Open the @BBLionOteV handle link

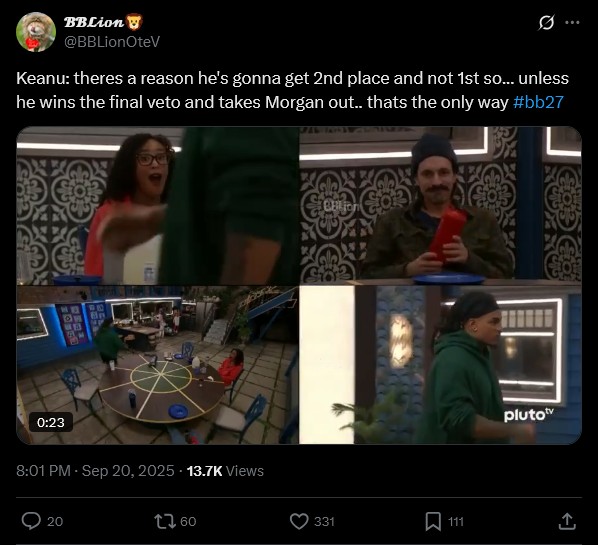tap(112, 42)
